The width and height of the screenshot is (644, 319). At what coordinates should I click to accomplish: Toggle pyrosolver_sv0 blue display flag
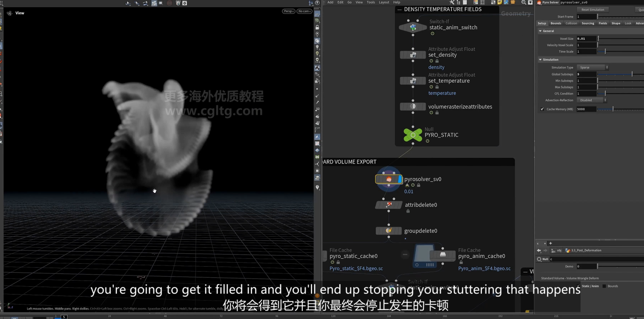[x=400, y=179]
